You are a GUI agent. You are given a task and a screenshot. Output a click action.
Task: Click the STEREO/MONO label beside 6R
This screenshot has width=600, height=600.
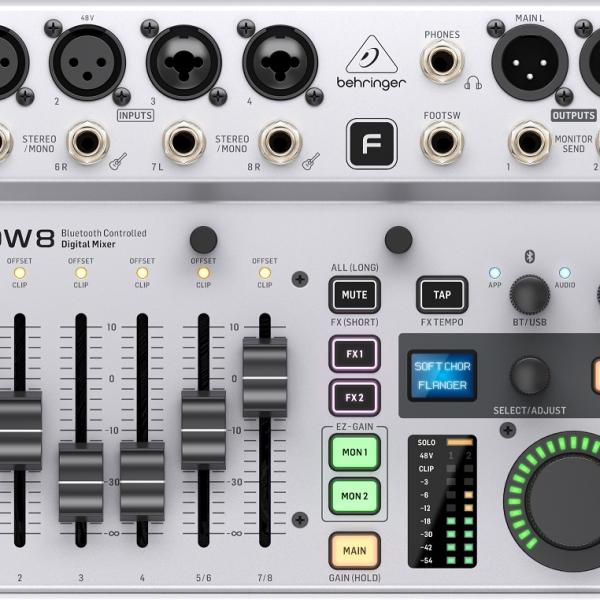pyautogui.click(x=39, y=144)
